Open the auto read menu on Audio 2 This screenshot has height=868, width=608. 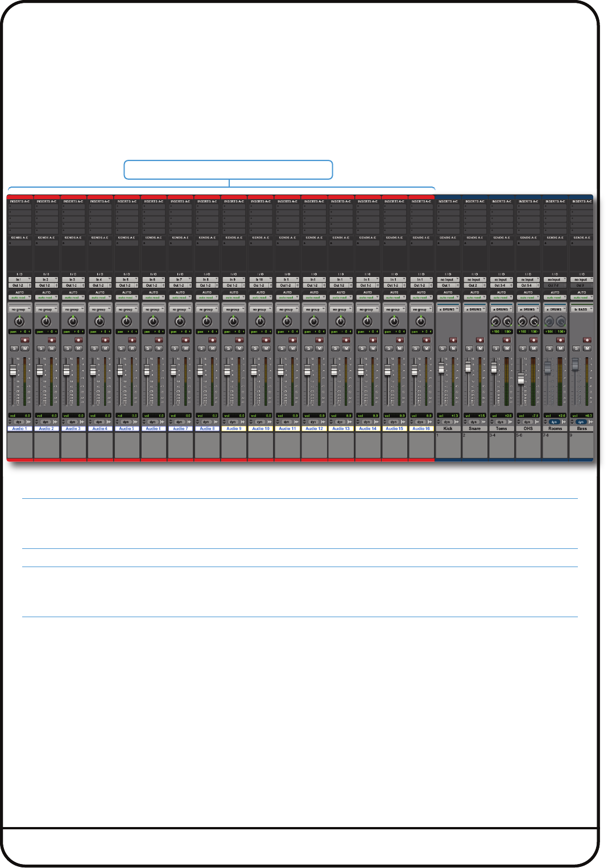tap(47, 297)
